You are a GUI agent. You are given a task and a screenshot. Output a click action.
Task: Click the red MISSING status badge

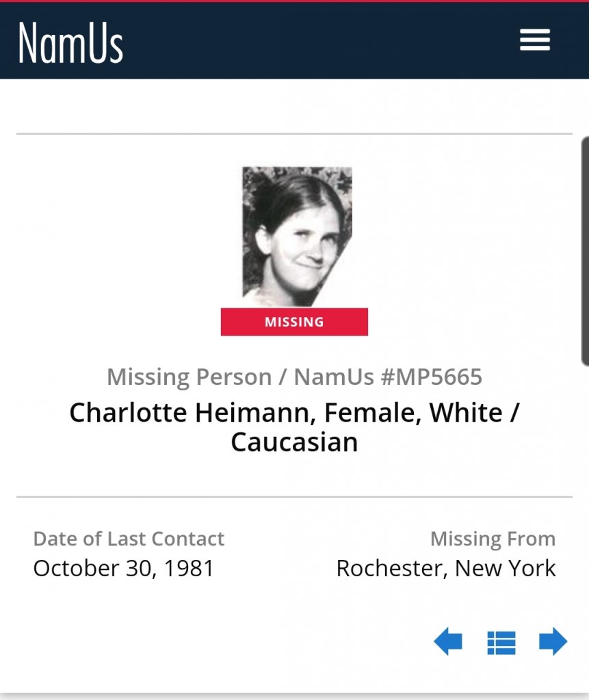tap(294, 322)
